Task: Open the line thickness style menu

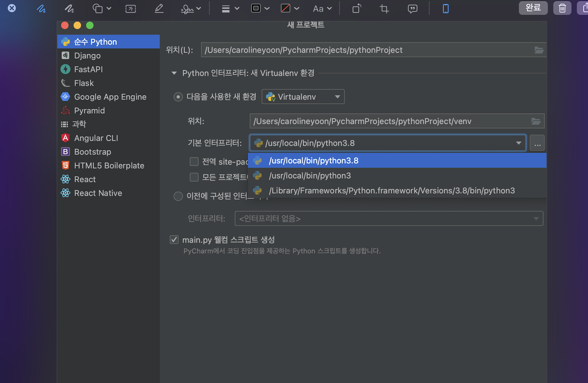Action: [230, 9]
